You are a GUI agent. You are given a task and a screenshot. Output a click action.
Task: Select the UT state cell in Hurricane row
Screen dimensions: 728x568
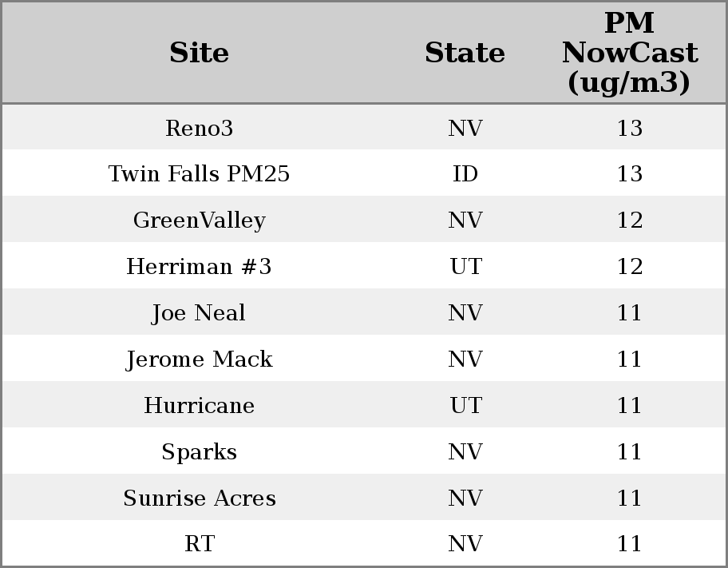pyautogui.click(x=465, y=406)
